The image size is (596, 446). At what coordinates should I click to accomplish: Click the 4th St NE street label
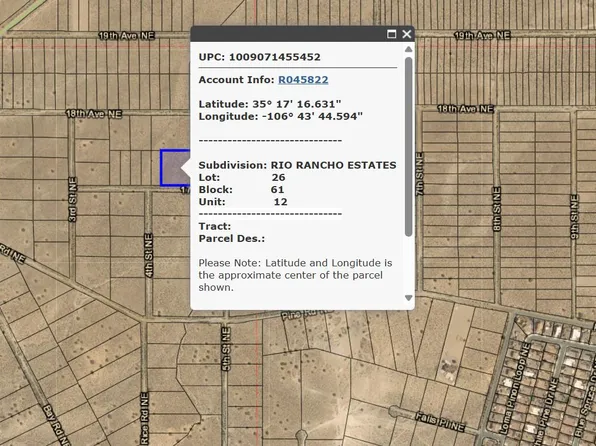pyautogui.click(x=149, y=256)
